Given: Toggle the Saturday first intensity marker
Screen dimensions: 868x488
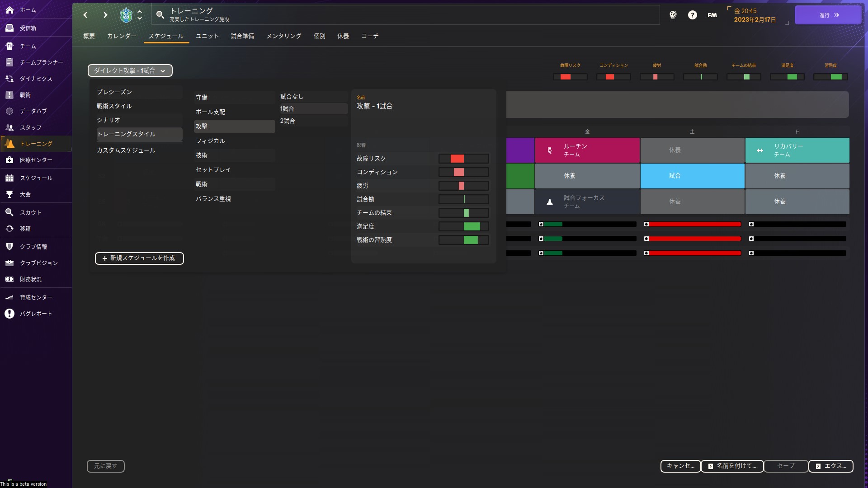Looking at the screenshot, I should pos(646,224).
